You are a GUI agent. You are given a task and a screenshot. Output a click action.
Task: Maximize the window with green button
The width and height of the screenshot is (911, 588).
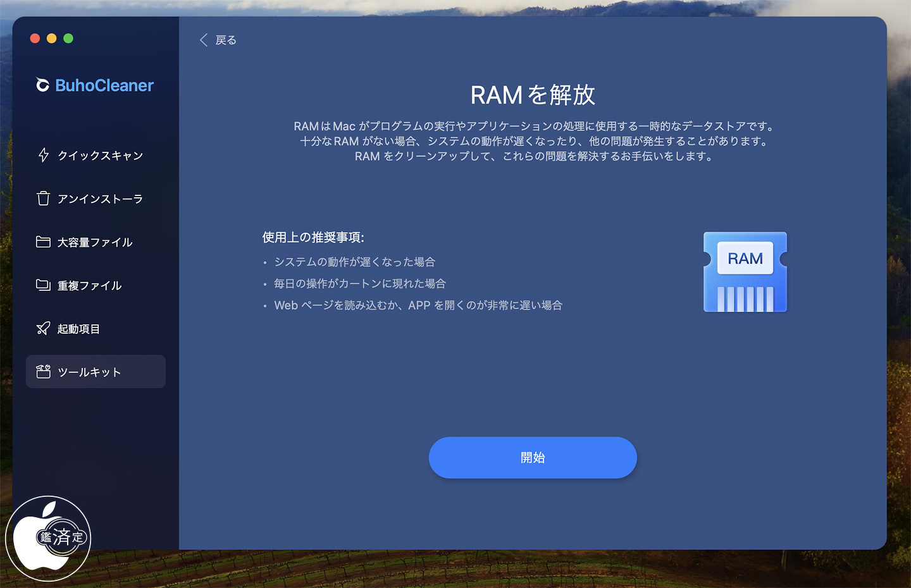click(68, 39)
